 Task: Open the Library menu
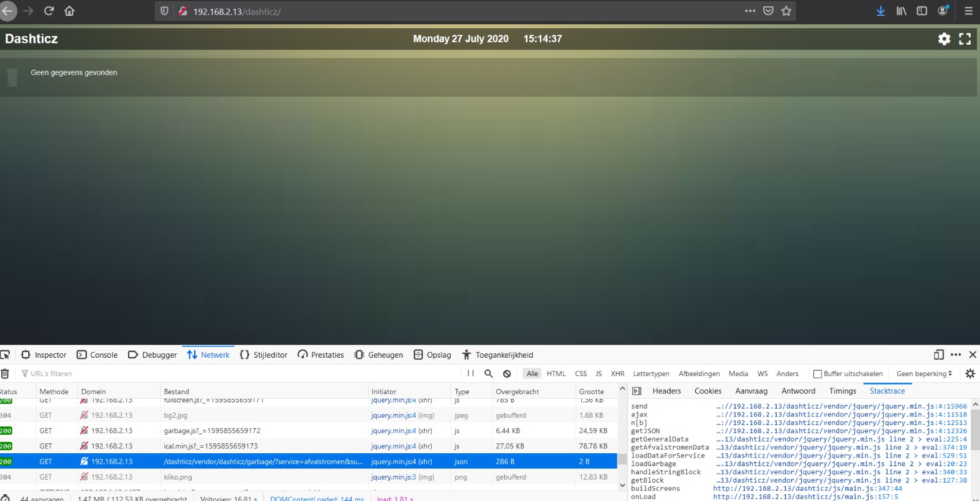point(901,11)
